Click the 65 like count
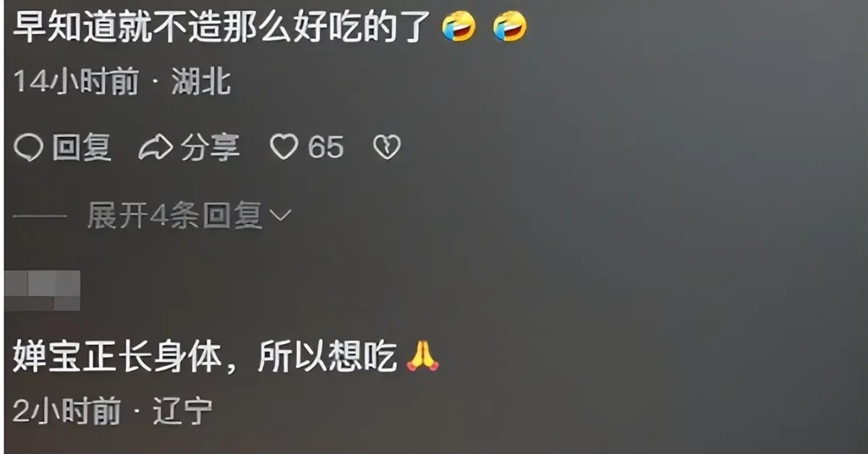The image size is (868, 454). (325, 148)
